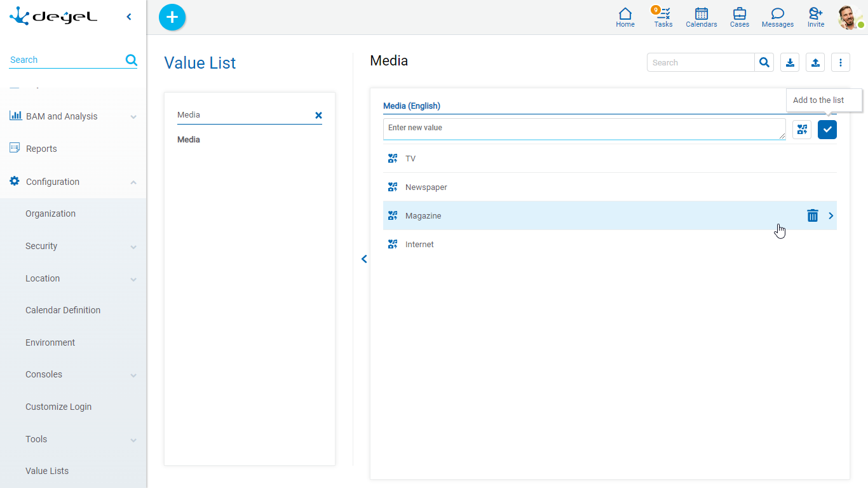Click the Enter new value field
Viewport: 868px width, 488px height.
pos(583,128)
